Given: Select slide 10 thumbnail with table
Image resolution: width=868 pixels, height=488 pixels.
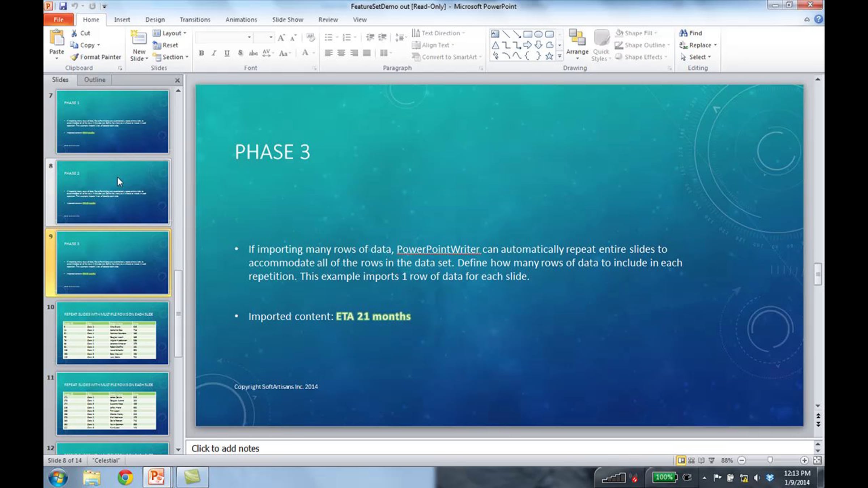Looking at the screenshot, I should tap(112, 333).
